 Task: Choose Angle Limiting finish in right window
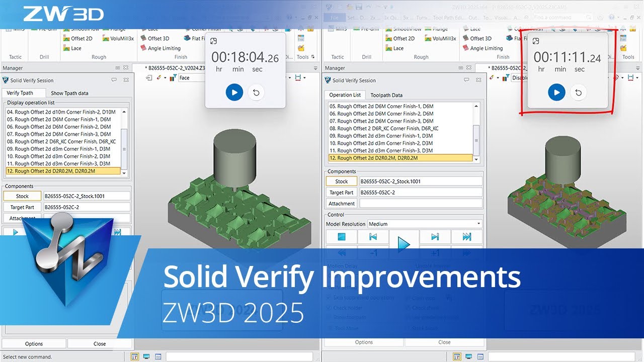tap(482, 48)
